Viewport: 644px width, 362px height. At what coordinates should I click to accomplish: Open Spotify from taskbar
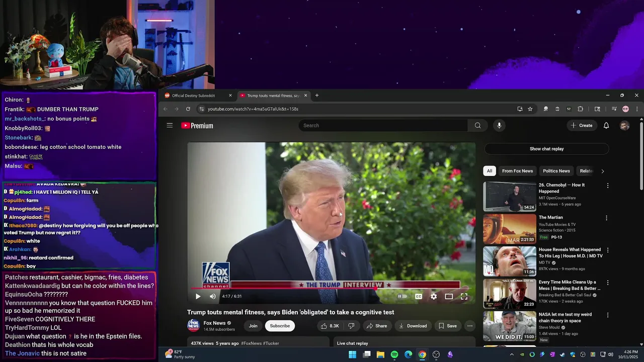pyautogui.click(x=394, y=354)
